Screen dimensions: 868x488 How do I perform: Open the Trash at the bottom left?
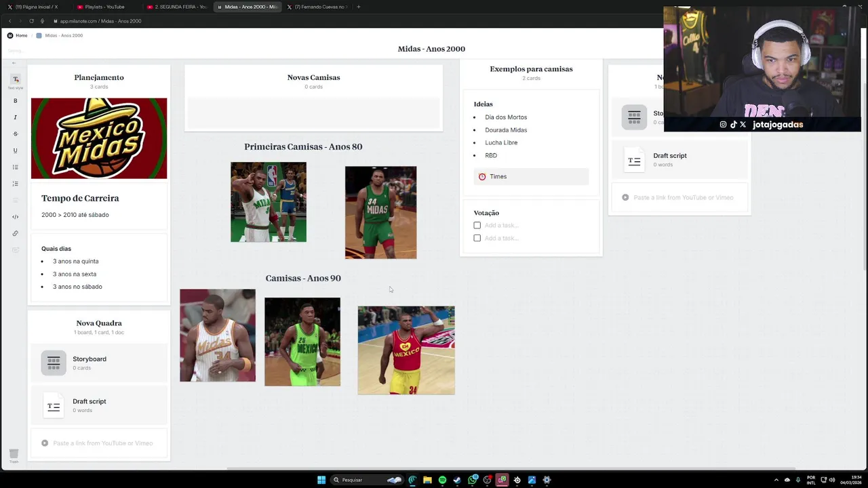pos(14,454)
